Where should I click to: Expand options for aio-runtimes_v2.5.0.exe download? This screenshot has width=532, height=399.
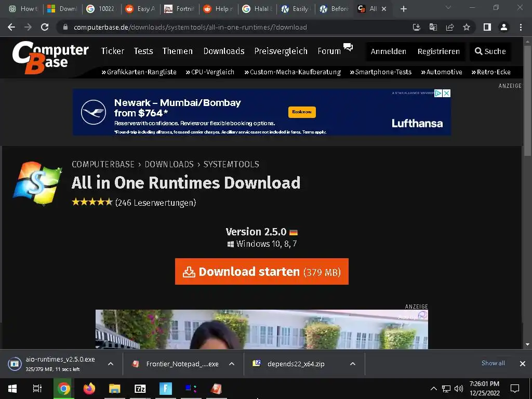(x=111, y=364)
